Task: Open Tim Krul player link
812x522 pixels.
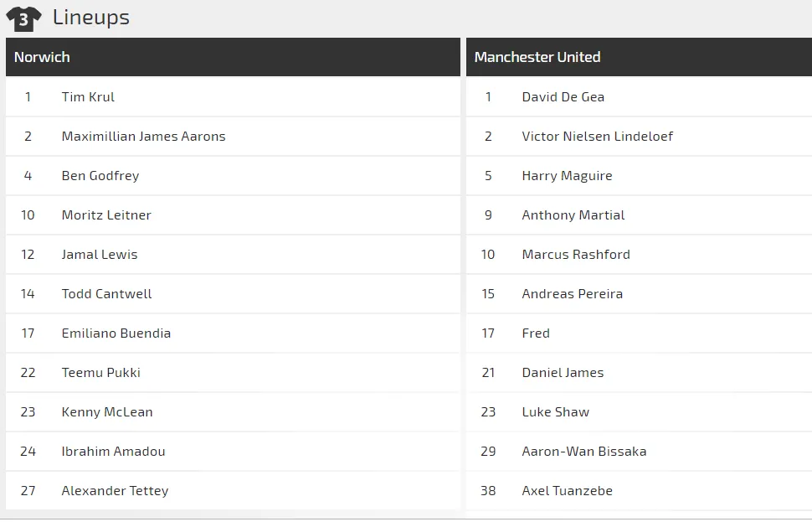Action: [x=88, y=97]
